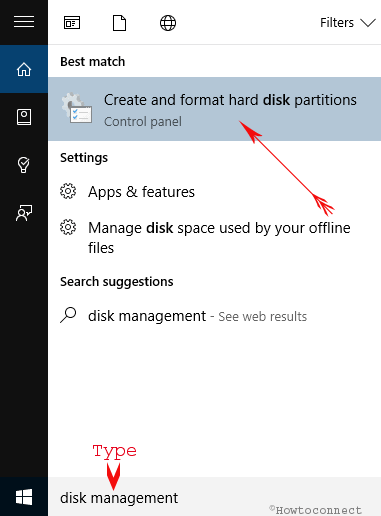Filter results by Apps icon
The image size is (381, 516).
click(x=72, y=23)
